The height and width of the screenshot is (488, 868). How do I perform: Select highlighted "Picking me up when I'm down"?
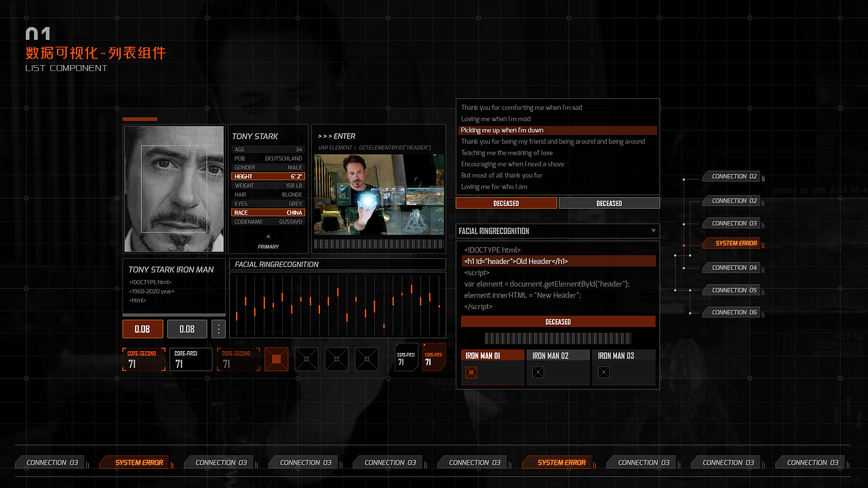click(558, 130)
